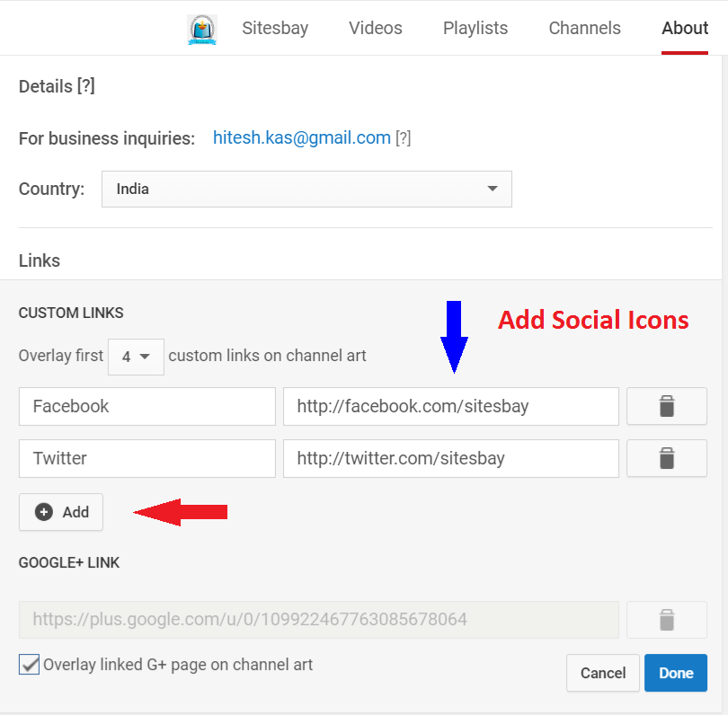This screenshot has height=715, width=728.
Task: Click the Google+ link trash icon
Action: [x=666, y=620]
